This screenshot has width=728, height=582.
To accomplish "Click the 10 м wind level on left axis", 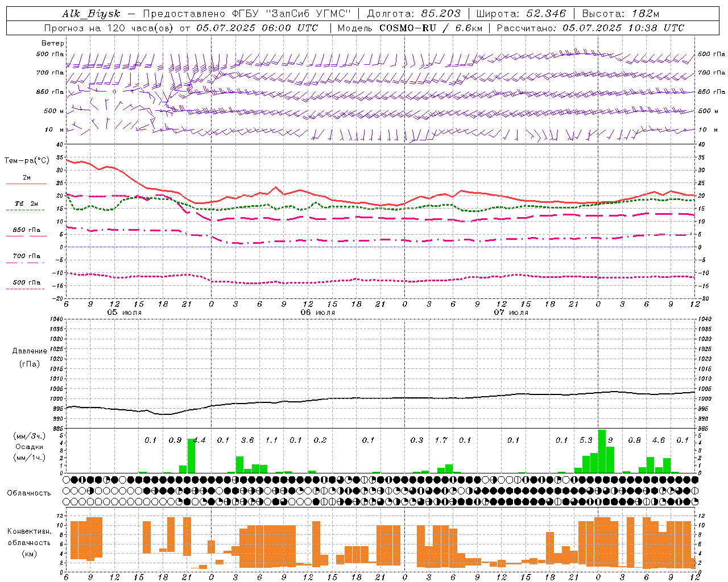I will 54,130.
